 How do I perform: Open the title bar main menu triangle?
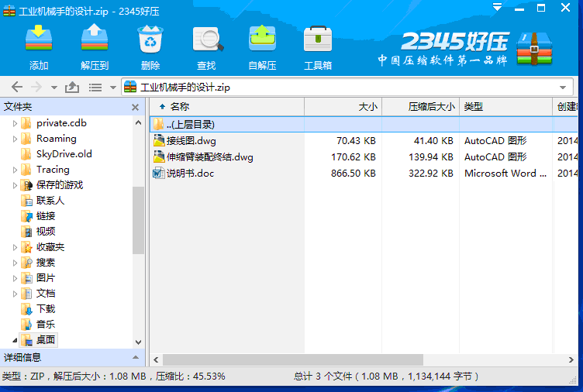tap(497, 7)
